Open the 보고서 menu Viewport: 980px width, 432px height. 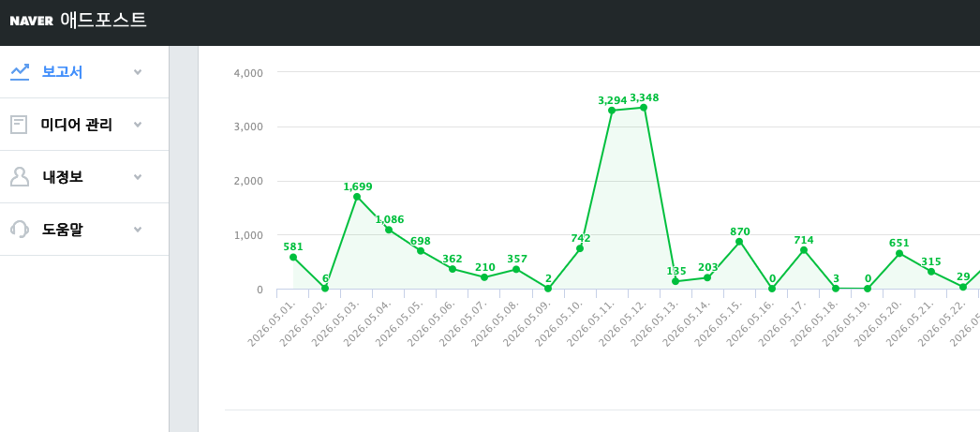pos(84,72)
